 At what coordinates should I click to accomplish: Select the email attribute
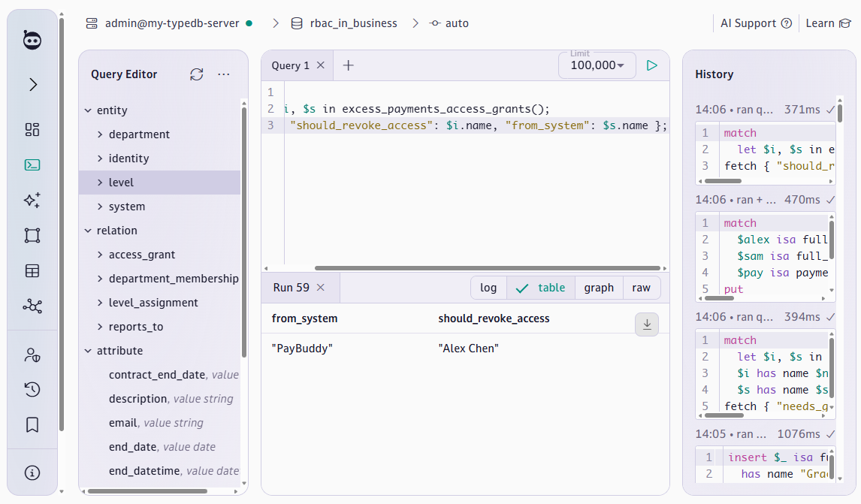160,423
